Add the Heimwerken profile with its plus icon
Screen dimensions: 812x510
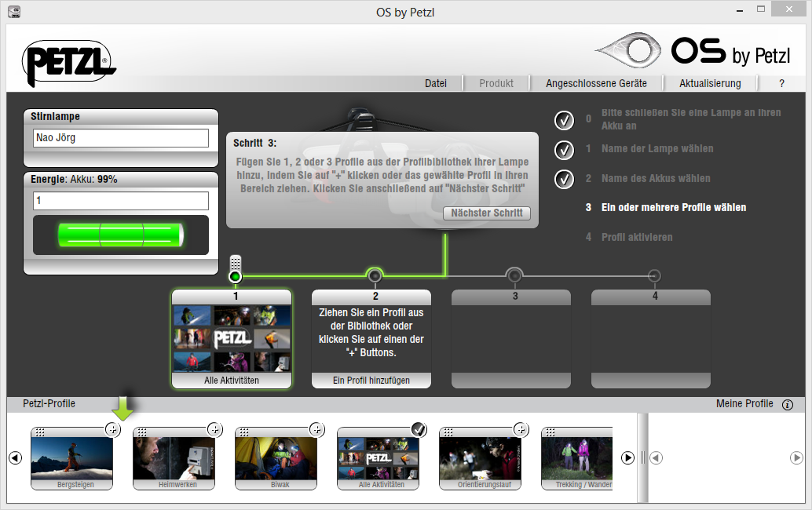point(214,429)
